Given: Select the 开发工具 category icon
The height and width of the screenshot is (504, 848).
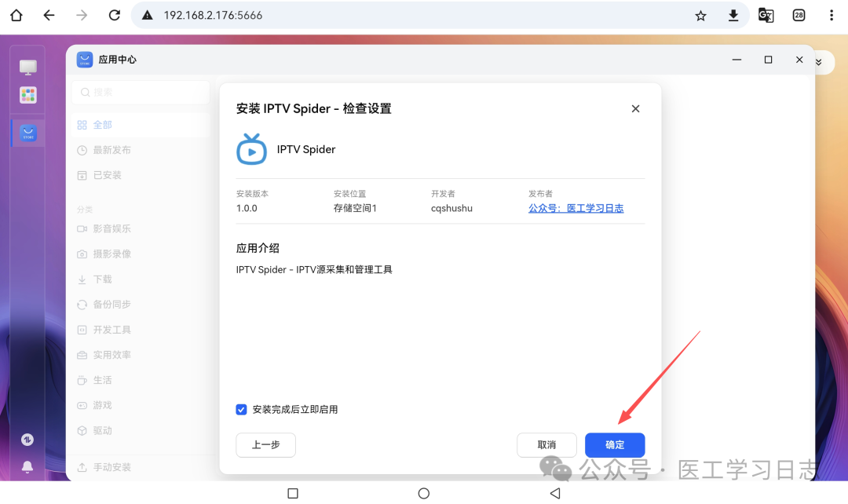Looking at the screenshot, I should coord(102,329).
